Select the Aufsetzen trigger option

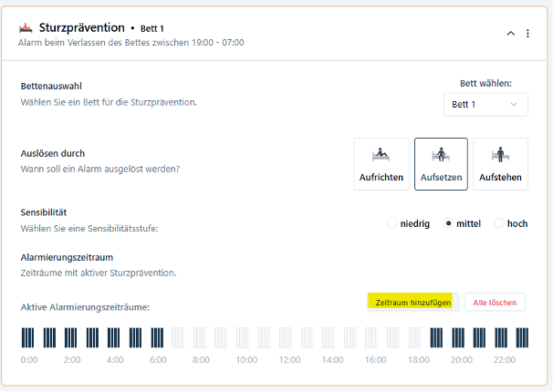pos(441,164)
